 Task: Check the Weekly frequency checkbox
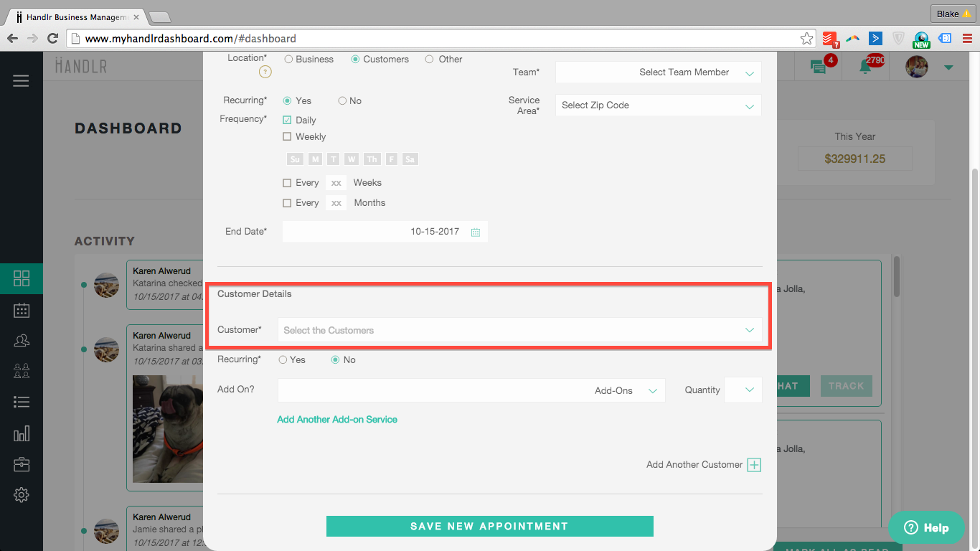click(287, 137)
